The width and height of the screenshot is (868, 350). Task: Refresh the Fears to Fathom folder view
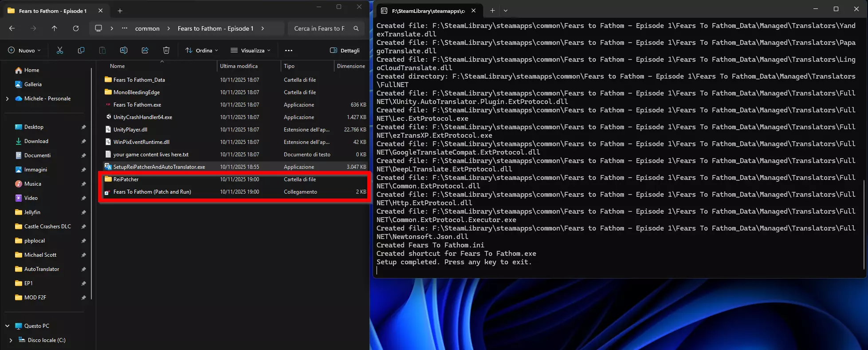[76, 28]
